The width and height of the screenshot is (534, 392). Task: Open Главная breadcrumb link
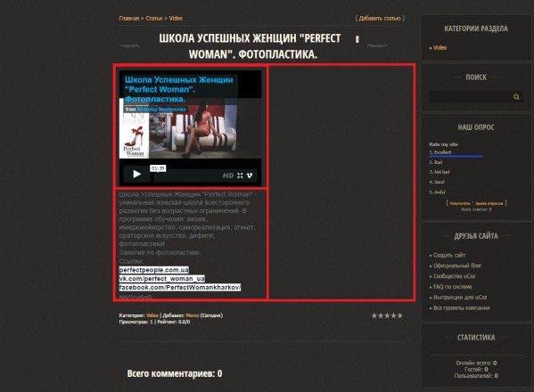129,19
